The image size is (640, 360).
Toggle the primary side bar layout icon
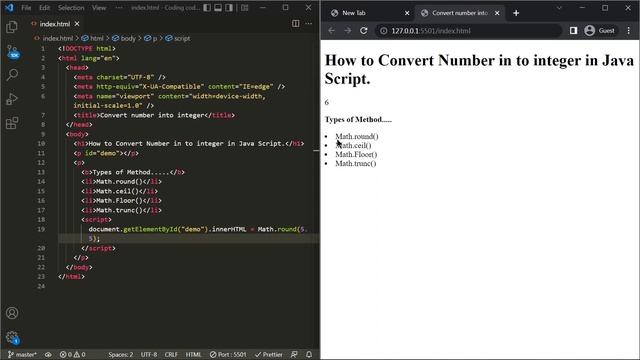coord(207,8)
